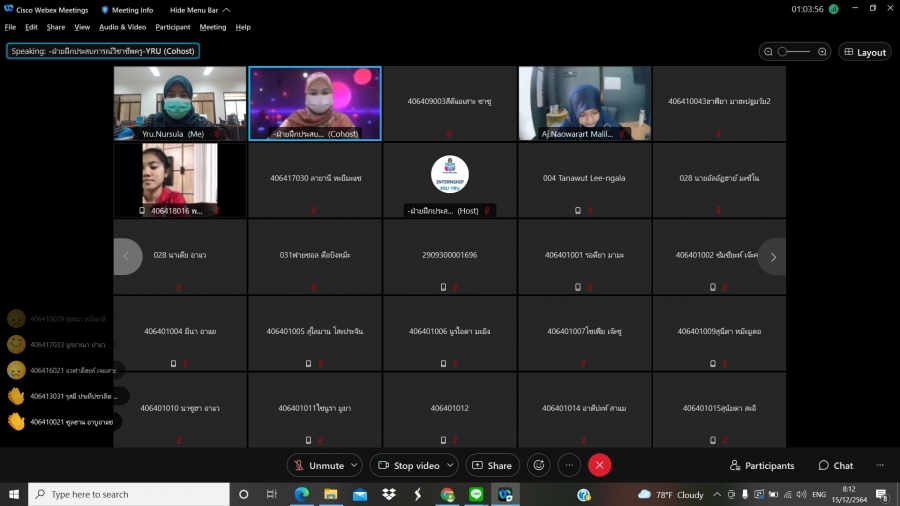Adjust the video grid zoom slider
The height and width of the screenshot is (506, 900).
(794, 52)
